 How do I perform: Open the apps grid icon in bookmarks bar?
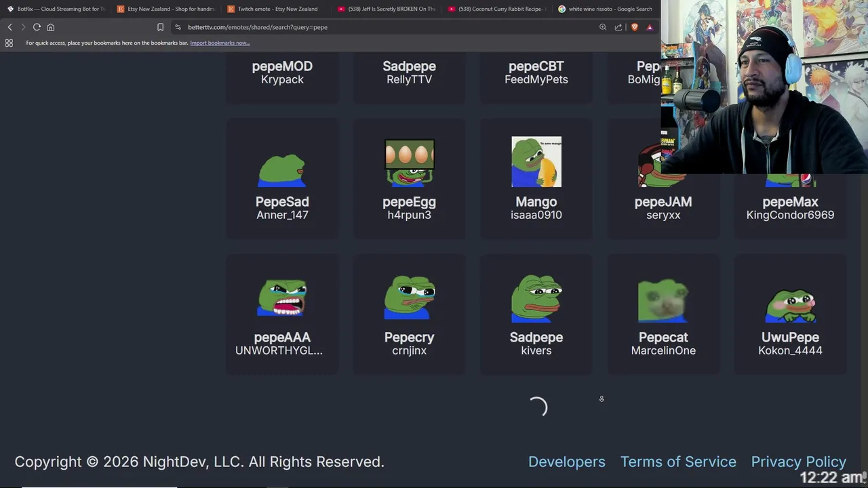point(9,43)
